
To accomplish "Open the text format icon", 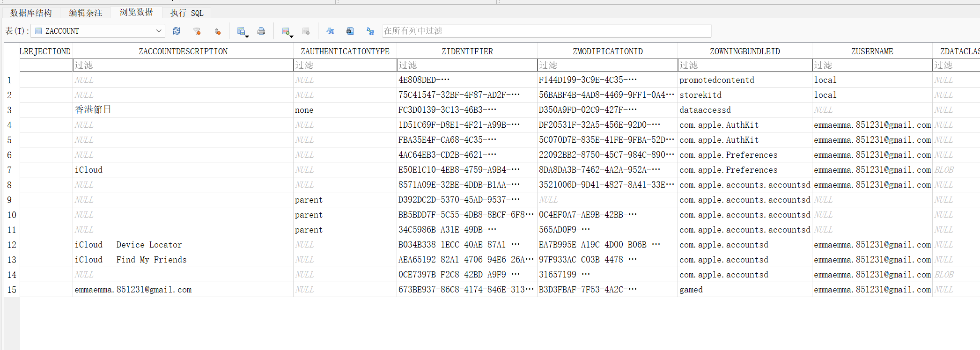I will 330,31.
